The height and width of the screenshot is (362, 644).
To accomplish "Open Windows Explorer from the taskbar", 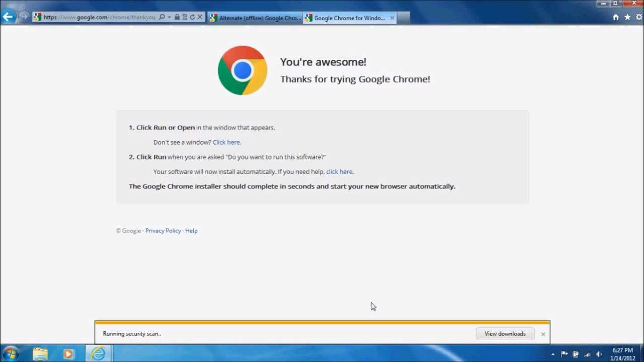I will click(x=40, y=354).
